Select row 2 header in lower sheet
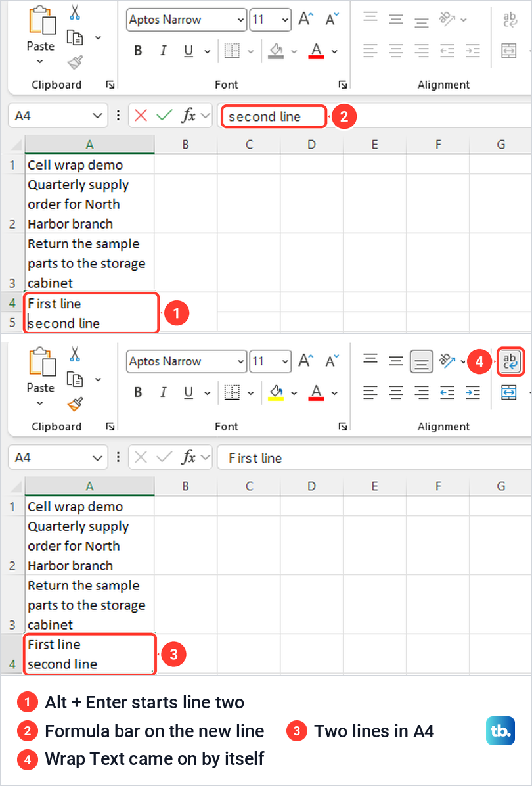Image resolution: width=532 pixels, height=786 pixels. click(x=12, y=545)
